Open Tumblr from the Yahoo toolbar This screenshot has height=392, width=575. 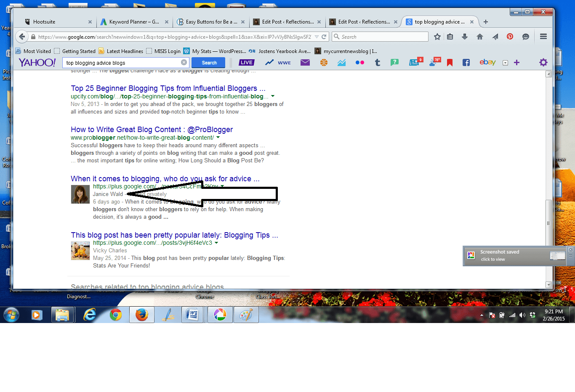(378, 63)
